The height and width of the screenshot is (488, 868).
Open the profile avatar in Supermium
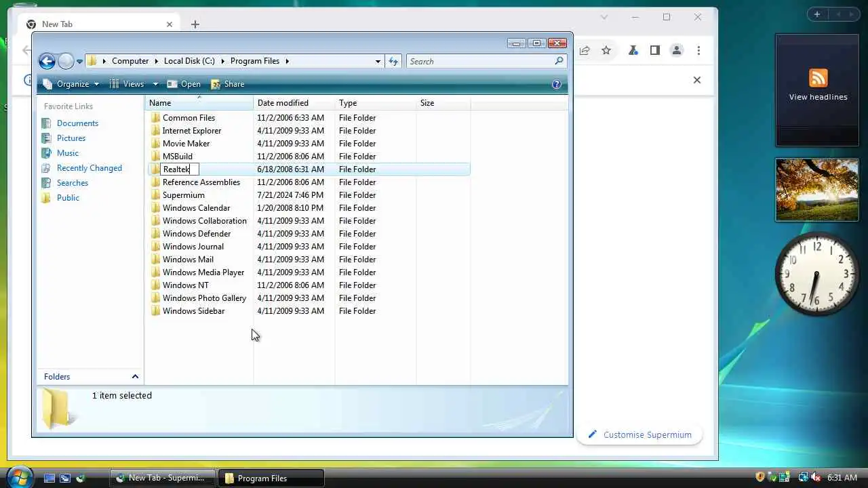coord(676,50)
